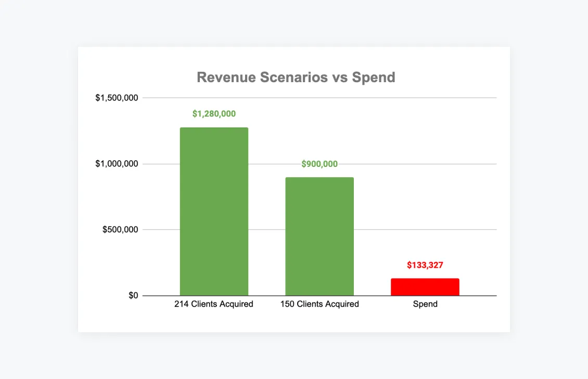Click the "Revenue Scenarios vs Spend" chart title
This screenshot has height=379, width=588.
coord(296,77)
